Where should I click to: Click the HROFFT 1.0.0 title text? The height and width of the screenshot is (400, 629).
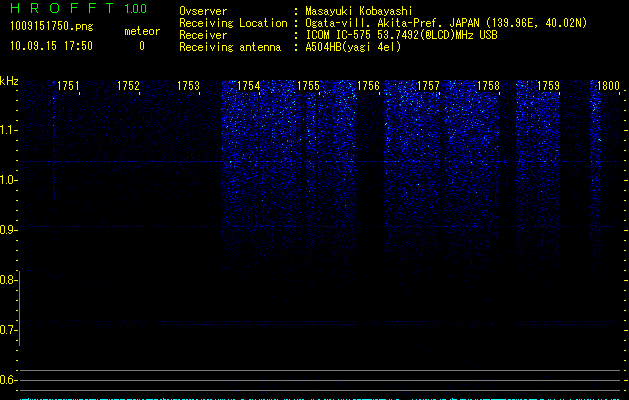(78, 8)
